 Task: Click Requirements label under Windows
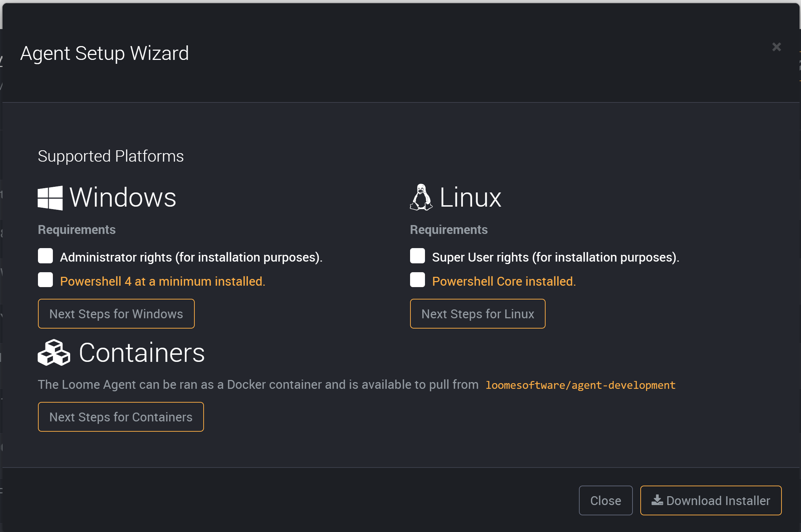[77, 230]
